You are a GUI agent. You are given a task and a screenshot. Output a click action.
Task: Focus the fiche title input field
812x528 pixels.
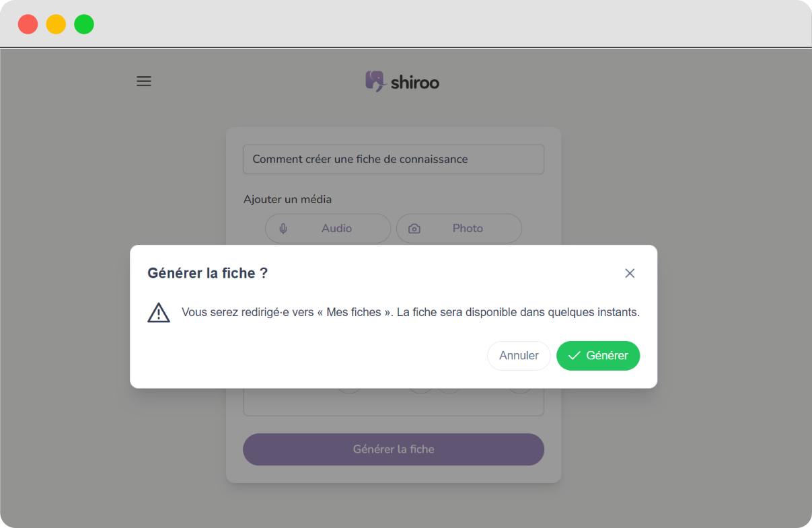pos(394,159)
